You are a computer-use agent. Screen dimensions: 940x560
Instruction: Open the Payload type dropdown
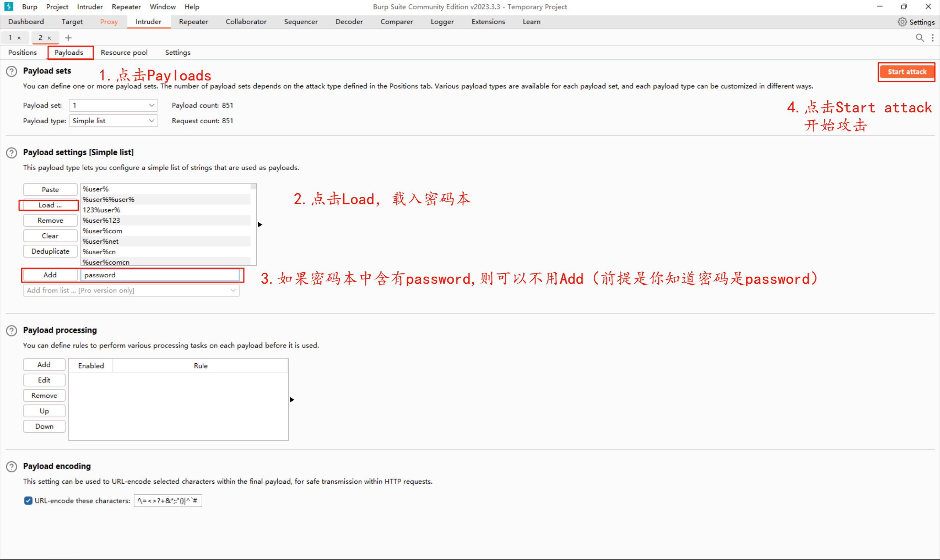[x=113, y=121]
